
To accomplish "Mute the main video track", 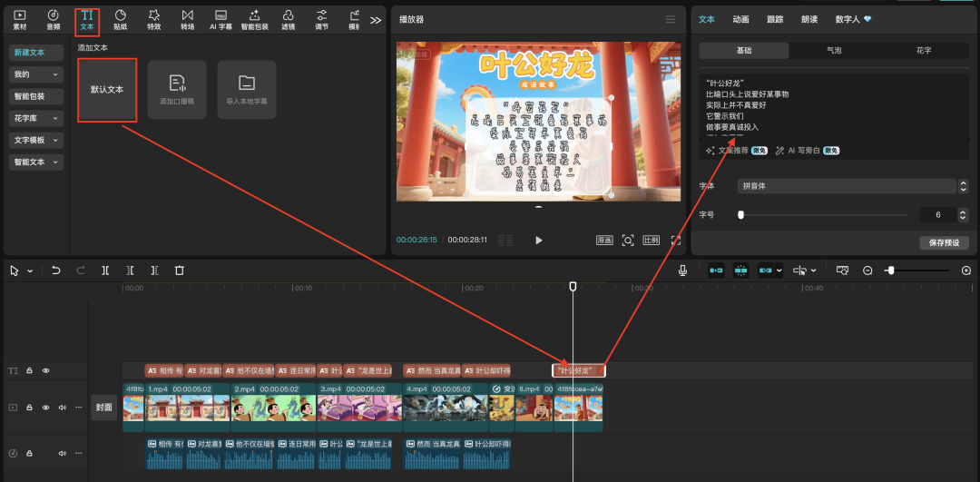I will pyautogui.click(x=63, y=408).
